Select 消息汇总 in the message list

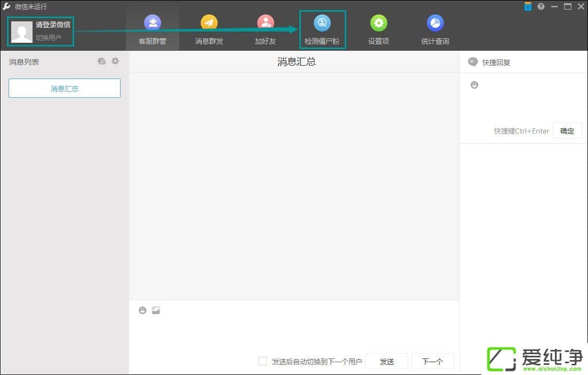click(x=65, y=89)
